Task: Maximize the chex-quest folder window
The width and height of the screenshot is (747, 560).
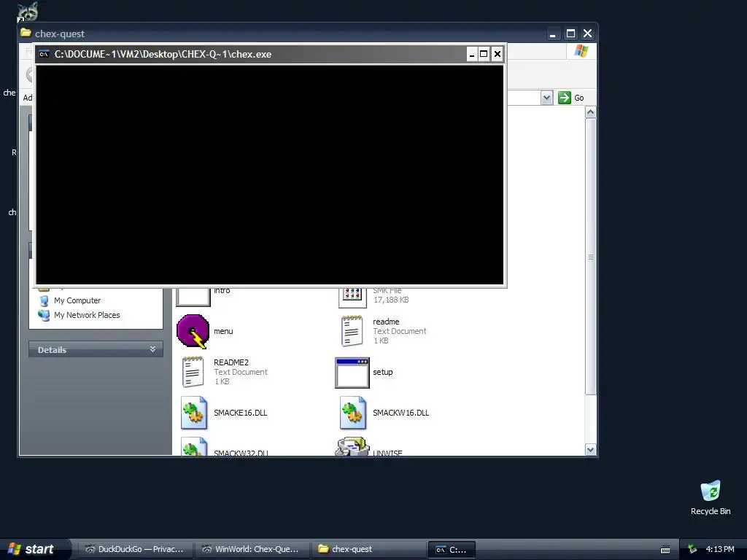Action: 570,34
